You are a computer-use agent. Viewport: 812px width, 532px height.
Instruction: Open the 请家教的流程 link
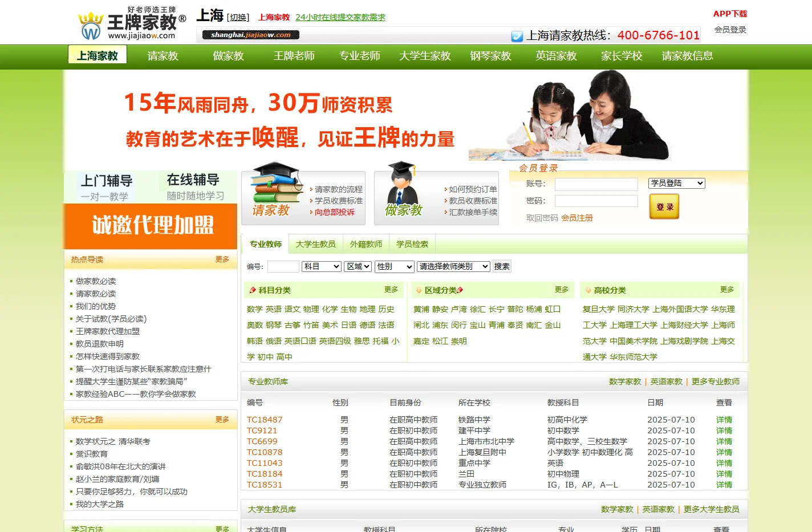click(339, 189)
